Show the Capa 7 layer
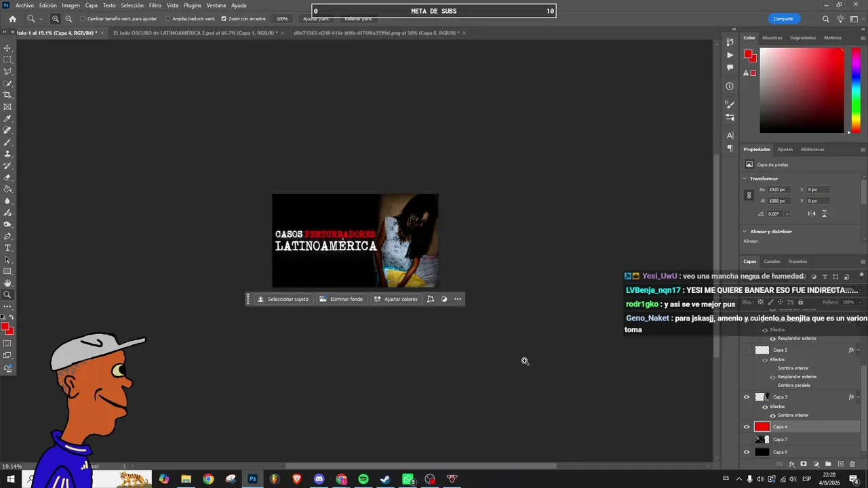Screen dimensions: 868x488 click(747, 439)
